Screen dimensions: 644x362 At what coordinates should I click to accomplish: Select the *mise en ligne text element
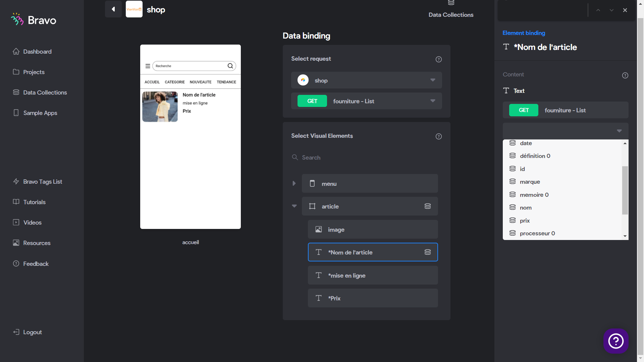pyautogui.click(x=373, y=275)
